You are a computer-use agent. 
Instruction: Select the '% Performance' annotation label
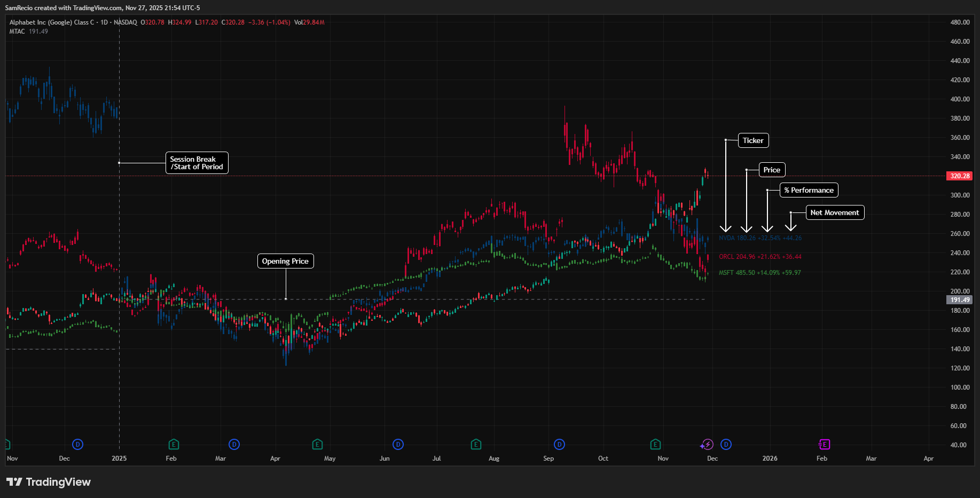[x=809, y=190]
